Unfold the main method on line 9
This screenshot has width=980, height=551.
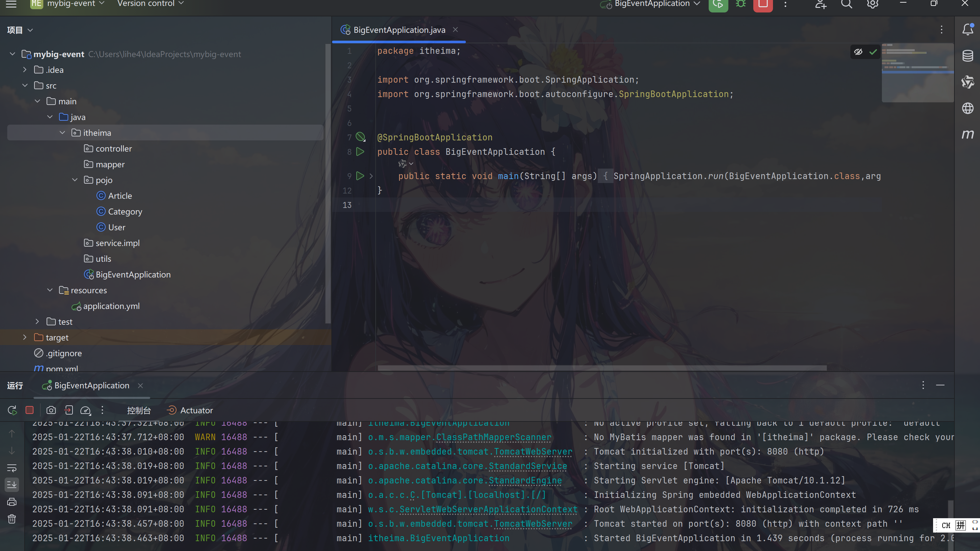(371, 176)
